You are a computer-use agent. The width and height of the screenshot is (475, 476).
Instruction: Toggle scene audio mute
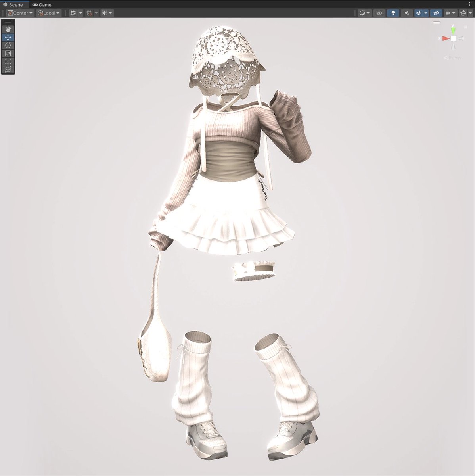[x=406, y=13]
